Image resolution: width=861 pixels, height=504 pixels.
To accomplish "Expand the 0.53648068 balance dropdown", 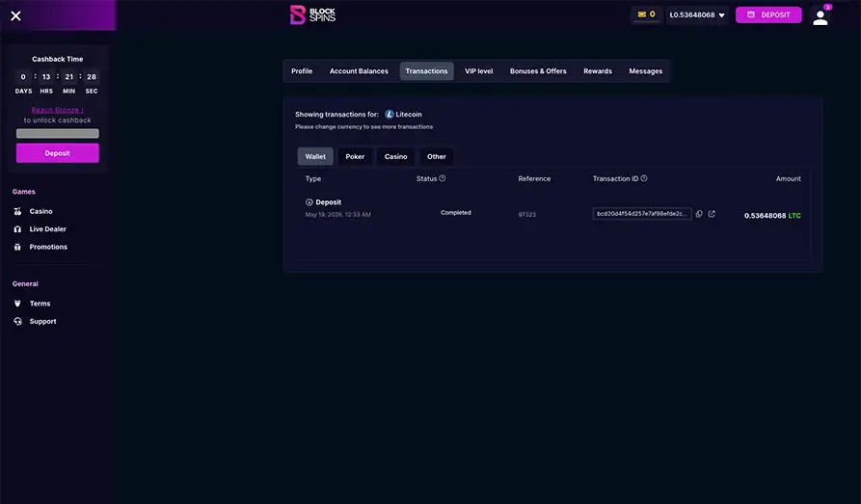I will click(x=697, y=14).
